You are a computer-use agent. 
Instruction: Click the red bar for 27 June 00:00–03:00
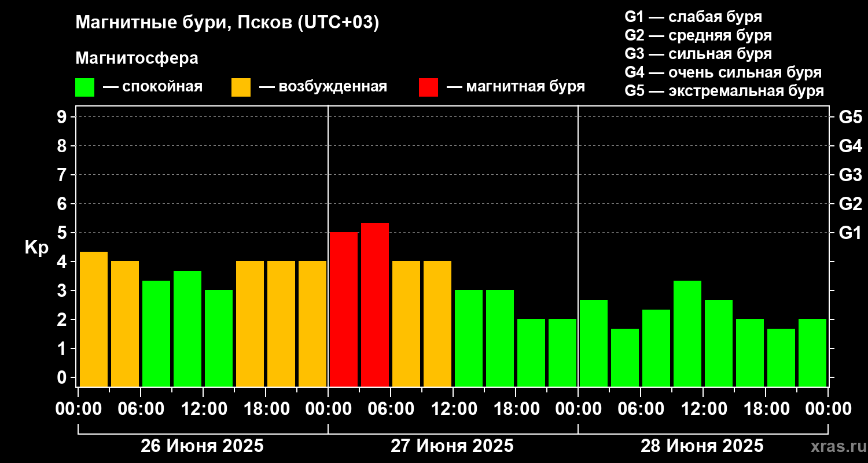coord(344,309)
